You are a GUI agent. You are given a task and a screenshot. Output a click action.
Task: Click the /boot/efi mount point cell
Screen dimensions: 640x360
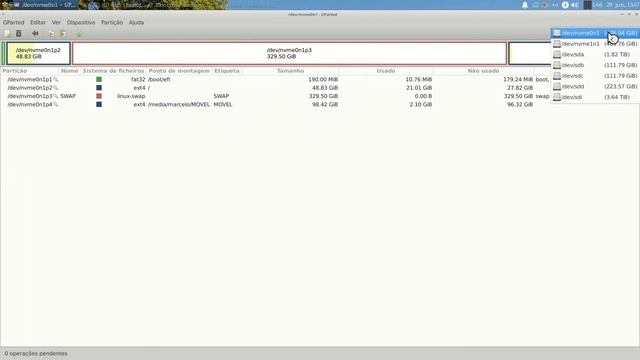pyautogui.click(x=159, y=80)
